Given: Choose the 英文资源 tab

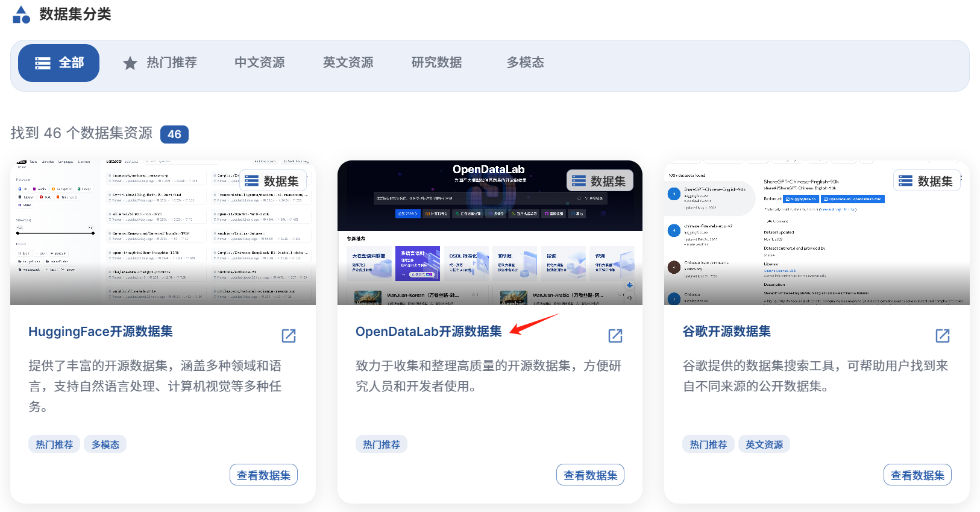Looking at the screenshot, I should click(348, 63).
